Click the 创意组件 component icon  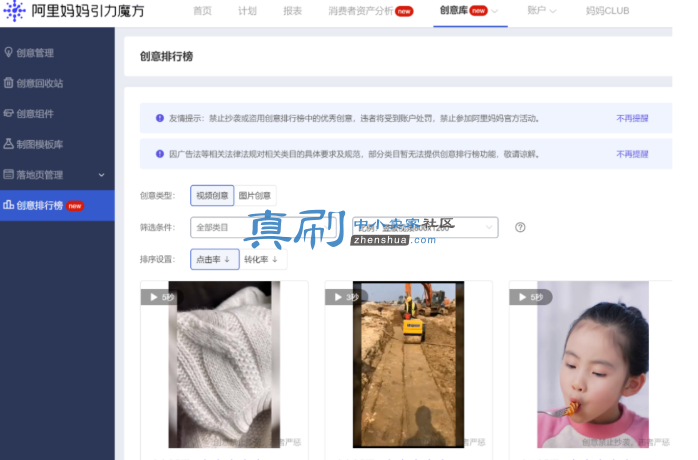(8, 113)
